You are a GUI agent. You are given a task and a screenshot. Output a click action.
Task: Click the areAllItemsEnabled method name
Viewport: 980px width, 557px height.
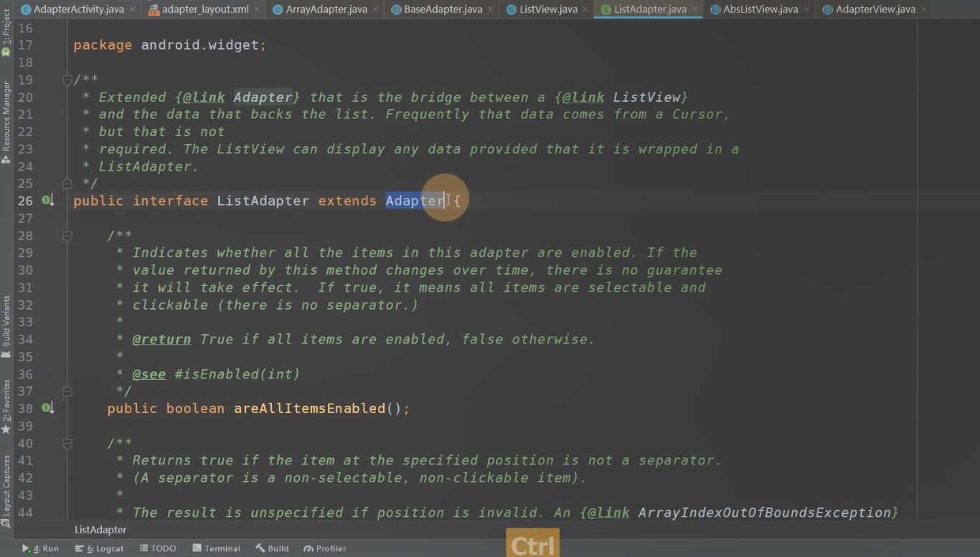[x=310, y=409]
